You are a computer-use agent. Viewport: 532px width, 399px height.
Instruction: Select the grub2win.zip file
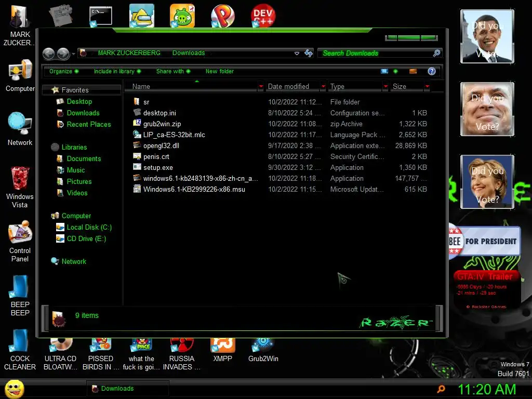[162, 124]
